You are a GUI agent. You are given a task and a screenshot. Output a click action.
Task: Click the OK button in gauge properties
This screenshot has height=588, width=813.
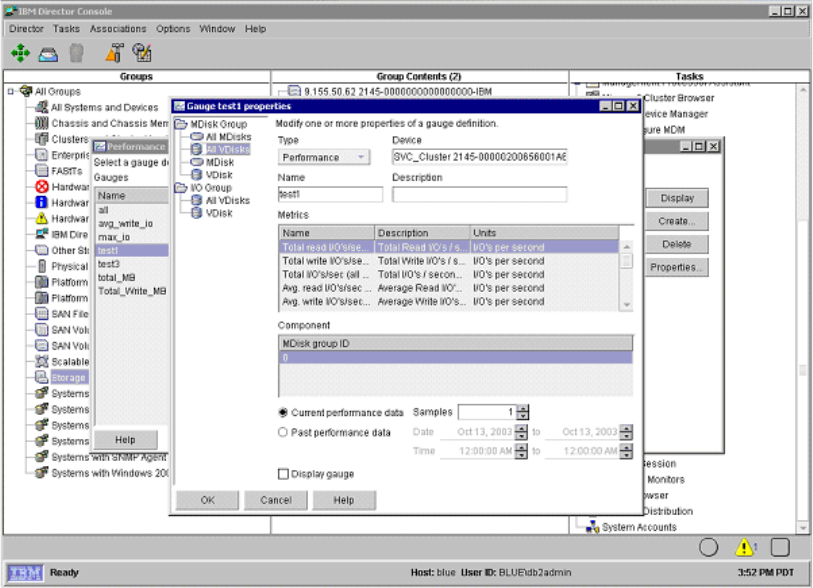(x=207, y=500)
